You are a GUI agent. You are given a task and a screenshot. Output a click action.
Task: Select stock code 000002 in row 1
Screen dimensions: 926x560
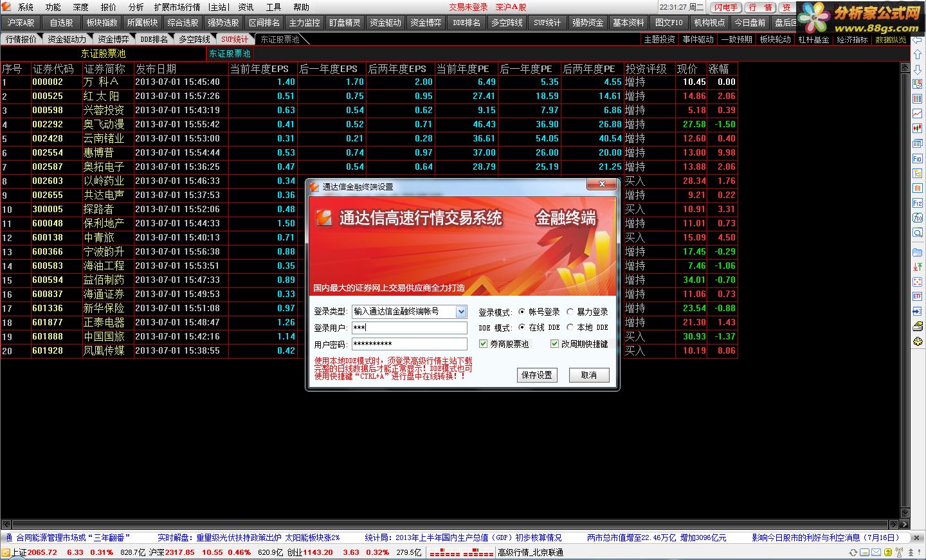pos(48,82)
